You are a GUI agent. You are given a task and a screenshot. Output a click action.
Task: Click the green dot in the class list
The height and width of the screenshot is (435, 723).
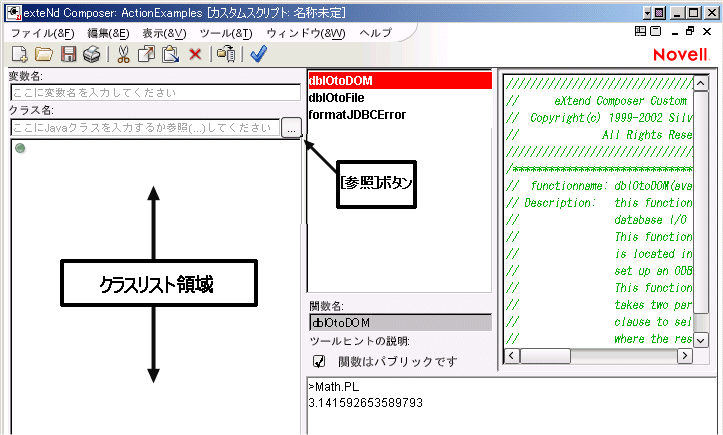(x=20, y=148)
